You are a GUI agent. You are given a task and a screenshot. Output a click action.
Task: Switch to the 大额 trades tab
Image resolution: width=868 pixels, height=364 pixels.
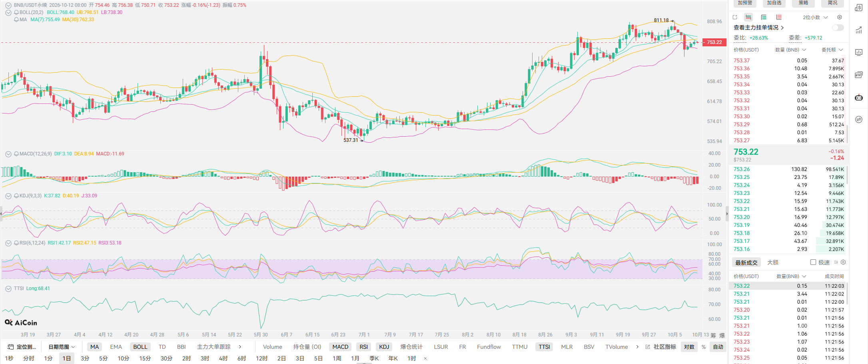coord(772,262)
